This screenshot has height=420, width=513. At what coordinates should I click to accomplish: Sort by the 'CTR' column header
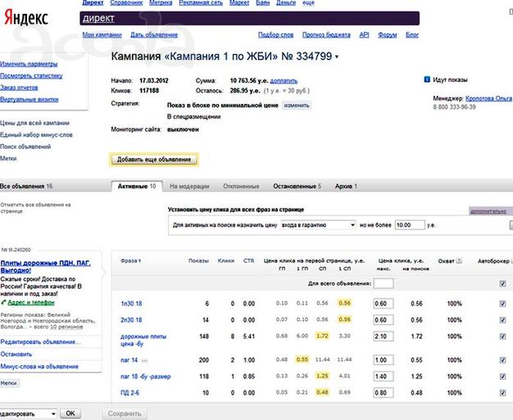click(x=248, y=261)
